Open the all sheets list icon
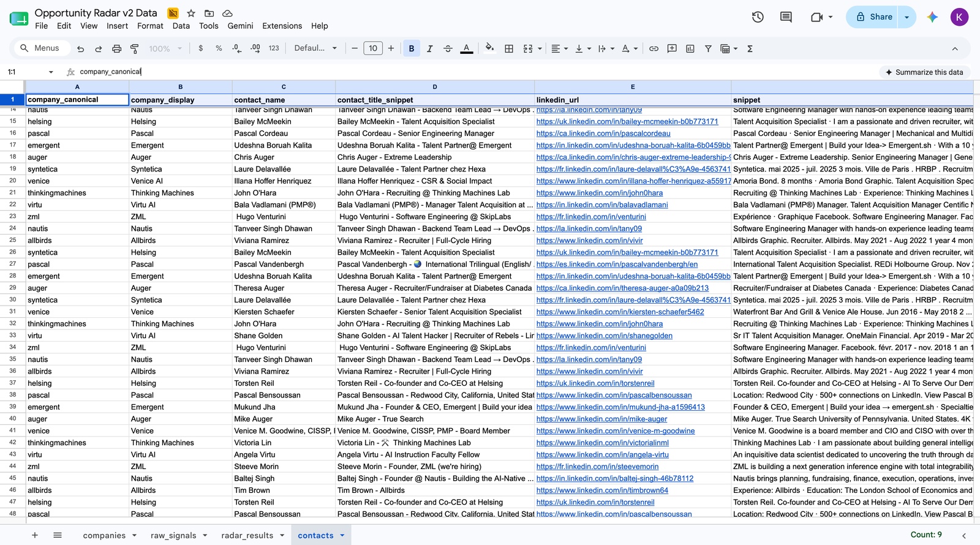This screenshot has width=980, height=545. tap(58, 535)
